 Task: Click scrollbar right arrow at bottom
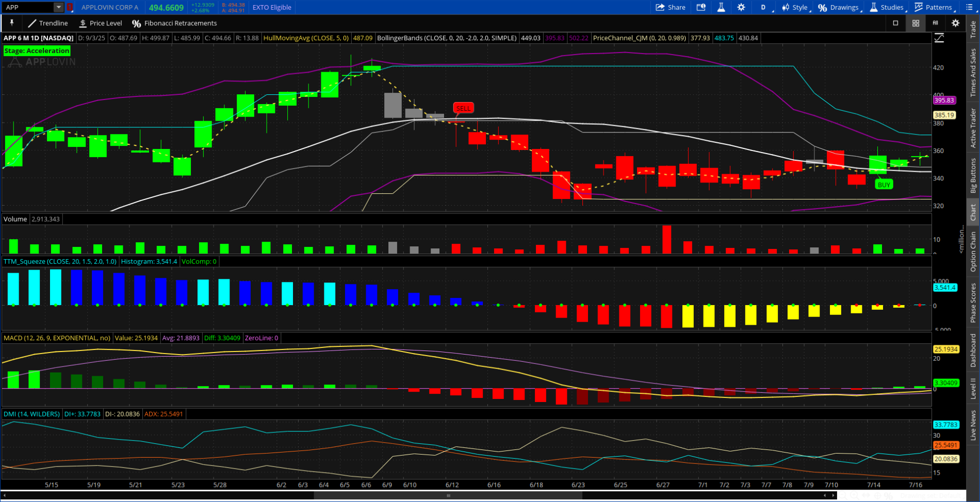tap(833, 495)
